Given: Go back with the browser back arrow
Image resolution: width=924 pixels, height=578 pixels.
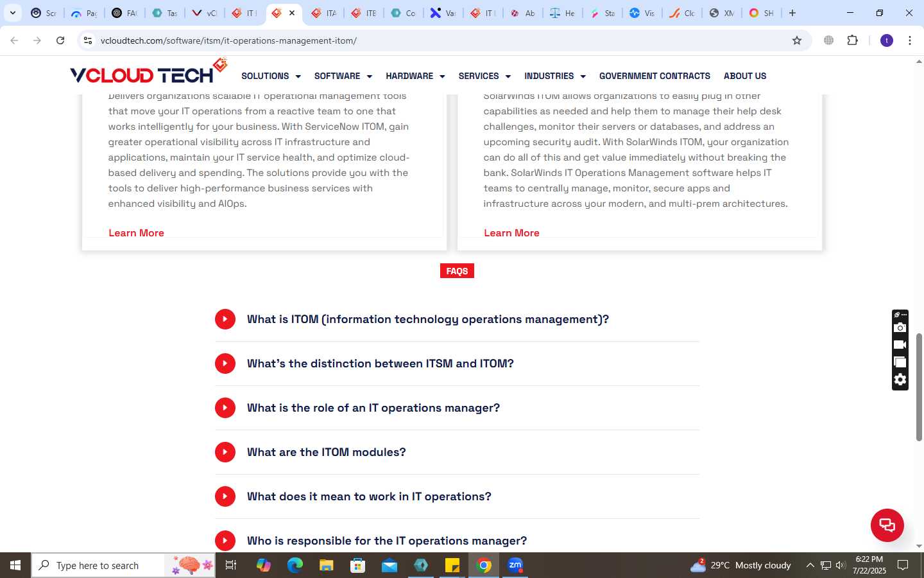Looking at the screenshot, I should 14,40.
